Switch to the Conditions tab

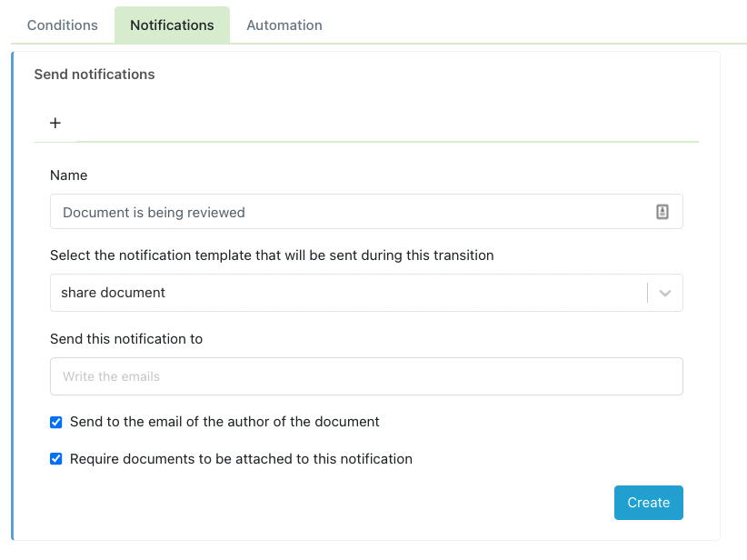point(61,25)
